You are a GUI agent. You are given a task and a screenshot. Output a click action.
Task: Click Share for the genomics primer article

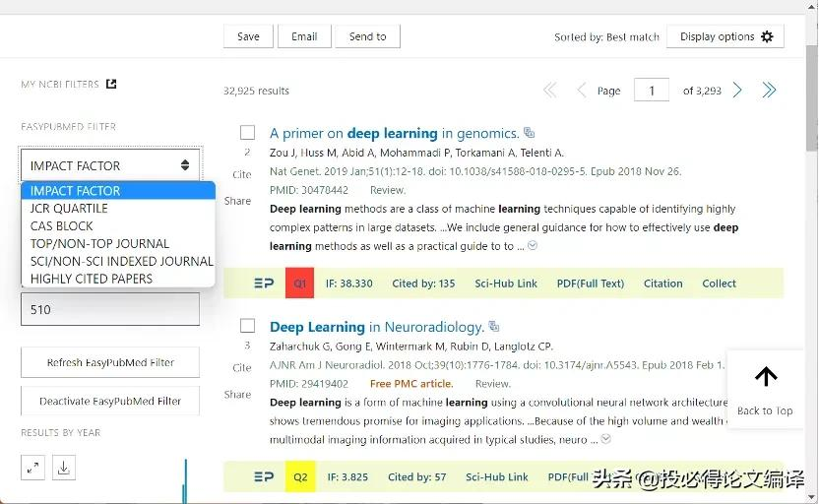[x=237, y=201]
